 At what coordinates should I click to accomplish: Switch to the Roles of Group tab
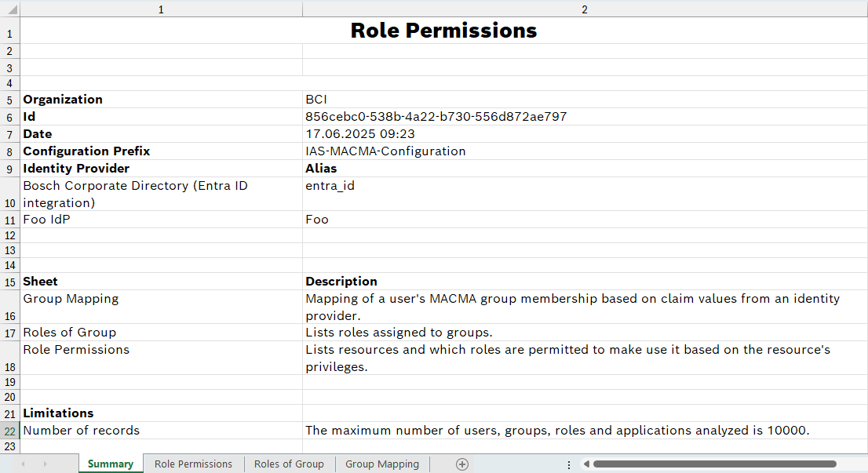coord(289,464)
